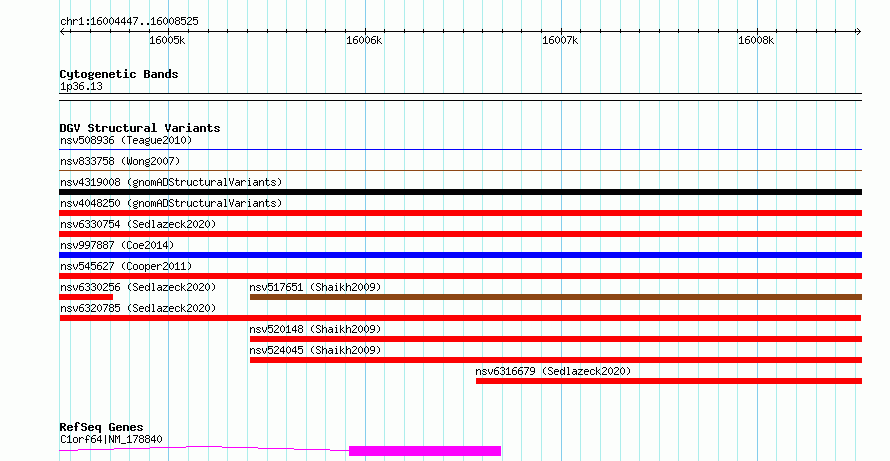This screenshot has width=890, height=461.
Task: Click the red nsv6330754 variant bar
Action: point(460,234)
